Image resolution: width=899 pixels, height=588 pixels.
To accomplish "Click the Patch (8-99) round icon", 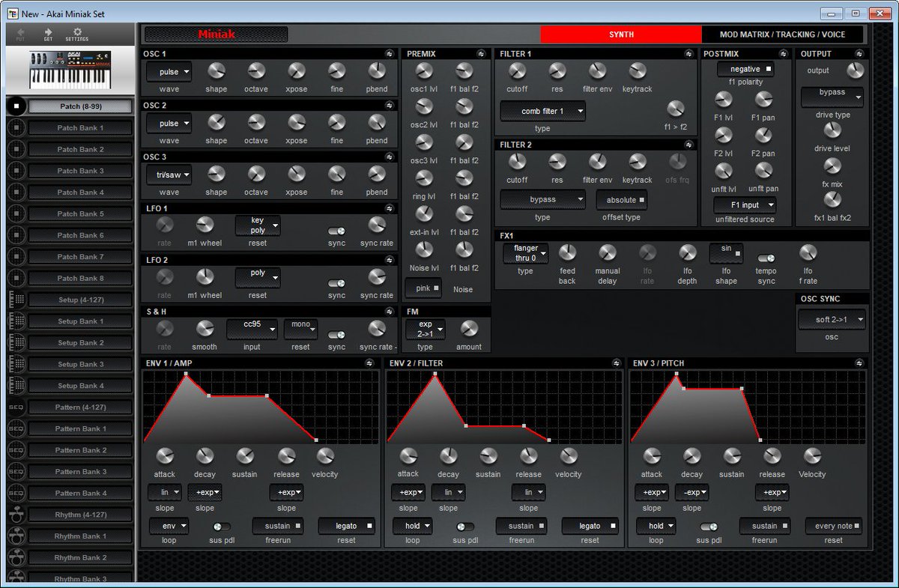I will (16, 106).
